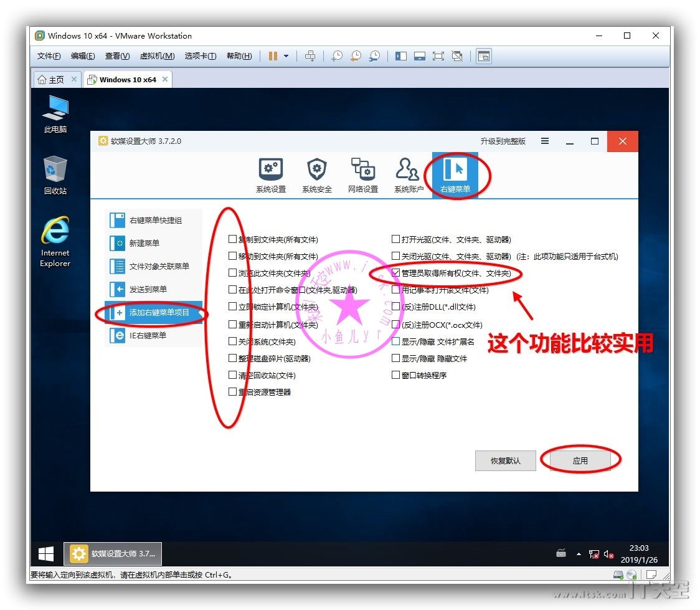Close the 主页 tab

coord(74,79)
